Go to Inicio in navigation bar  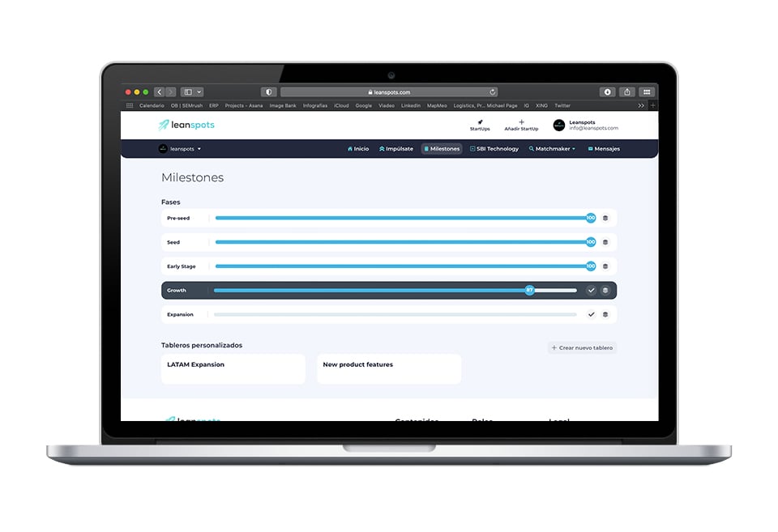tap(358, 149)
